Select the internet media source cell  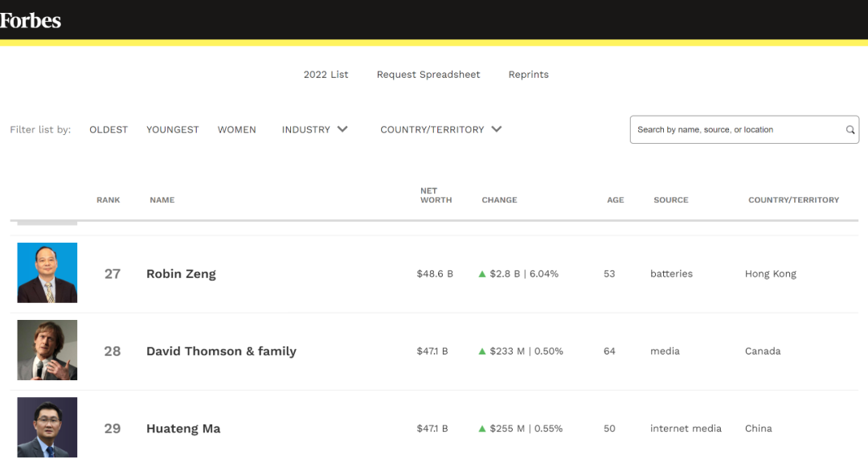(x=686, y=429)
